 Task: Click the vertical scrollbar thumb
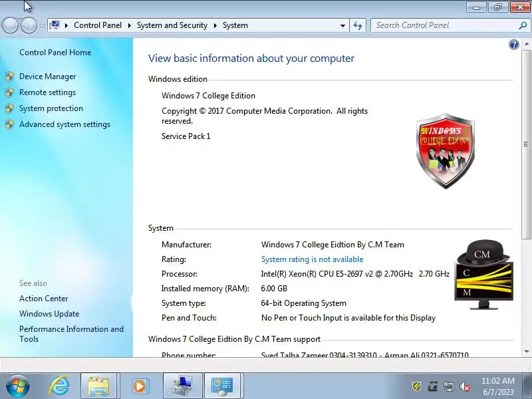click(527, 144)
